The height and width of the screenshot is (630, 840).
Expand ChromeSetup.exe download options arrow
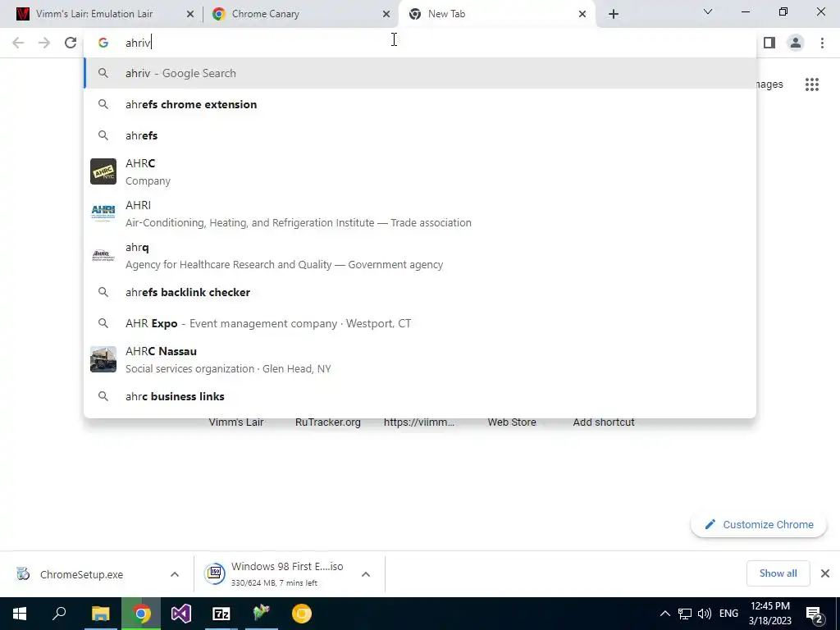[175, 574]
